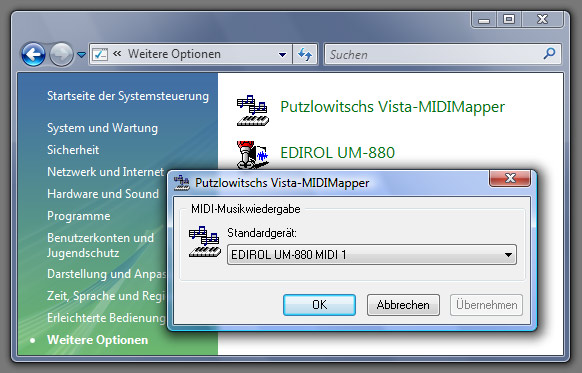Image resolution: width=582 pixels, height=373 pixels.
Task: Open recent pages dropdown next to nav arrows
Action: coord(81,55)
